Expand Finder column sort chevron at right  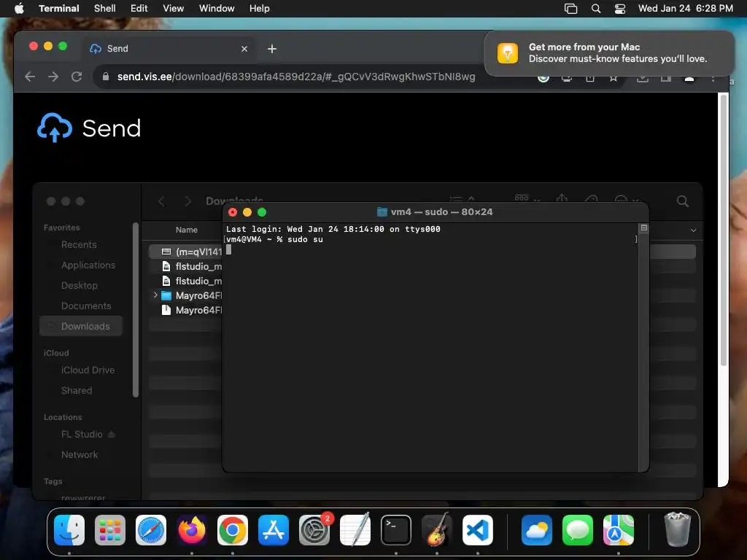tap(693, 230)
